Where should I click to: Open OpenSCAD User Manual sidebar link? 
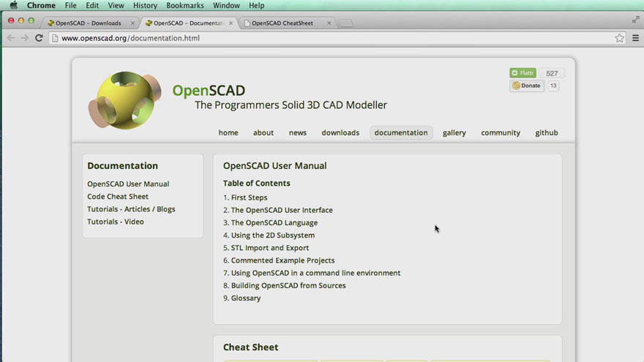pos(128,184)
